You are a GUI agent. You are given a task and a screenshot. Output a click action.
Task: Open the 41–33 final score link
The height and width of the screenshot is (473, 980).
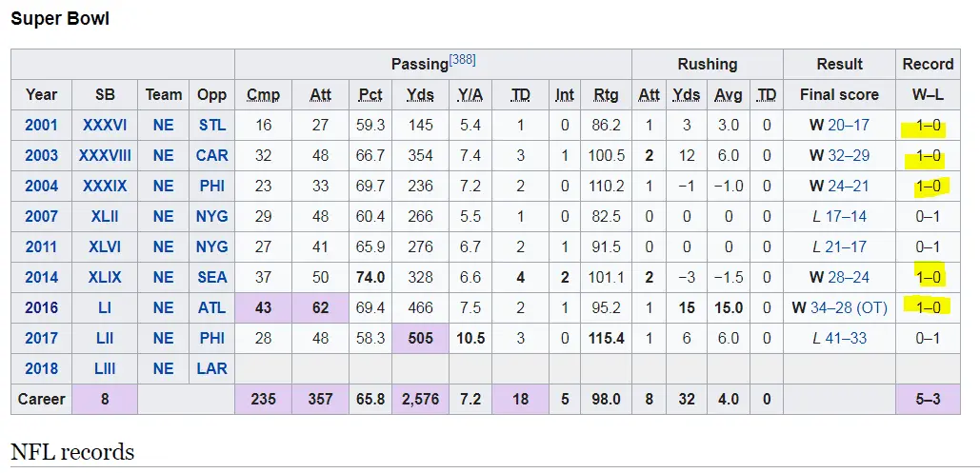point(848,338)
